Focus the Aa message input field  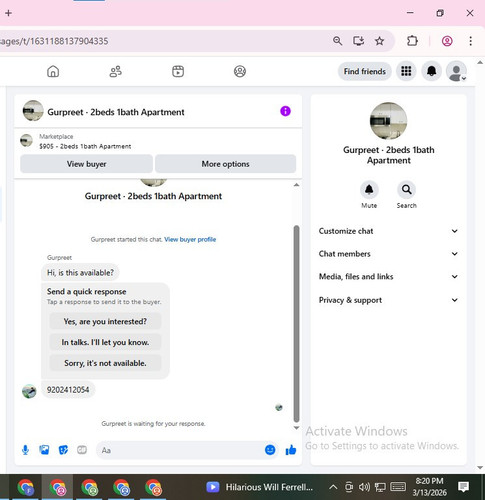coord(180,450)
